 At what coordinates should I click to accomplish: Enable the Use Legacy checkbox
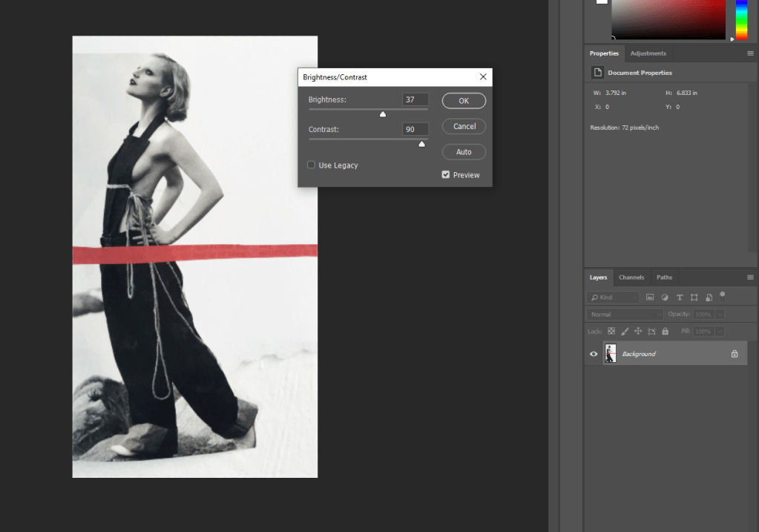[312, 165]
